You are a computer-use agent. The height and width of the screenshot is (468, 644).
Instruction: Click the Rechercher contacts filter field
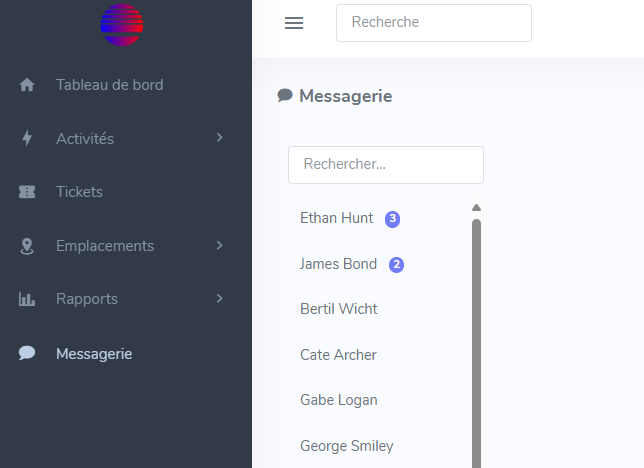[385, 165]
